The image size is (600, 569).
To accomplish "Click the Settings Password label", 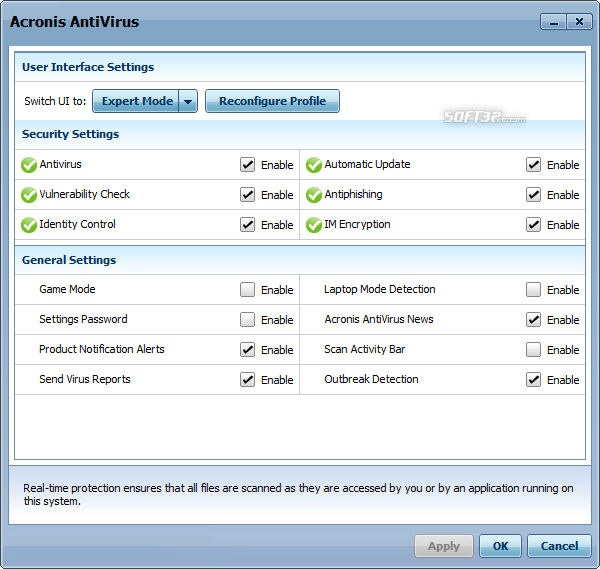I will 83,319.
